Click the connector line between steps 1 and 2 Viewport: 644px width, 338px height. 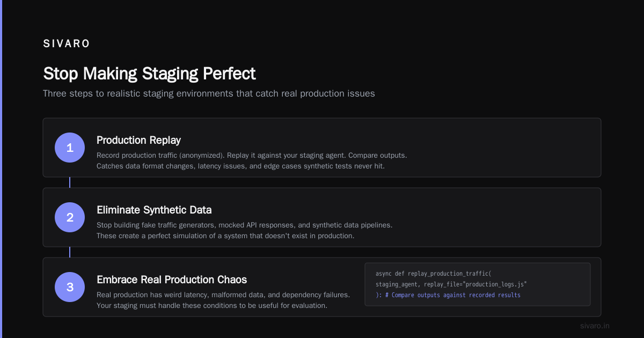coord(70,182)
